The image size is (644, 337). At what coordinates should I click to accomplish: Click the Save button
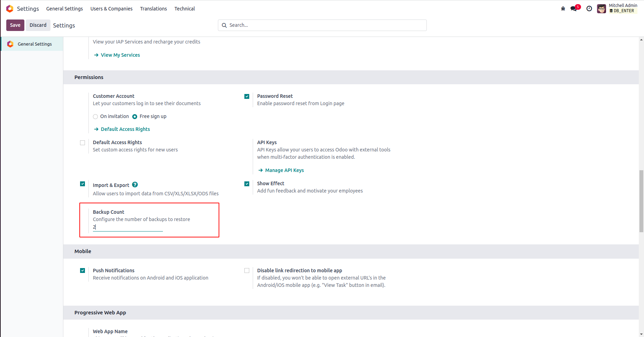[x=15, y=25]
